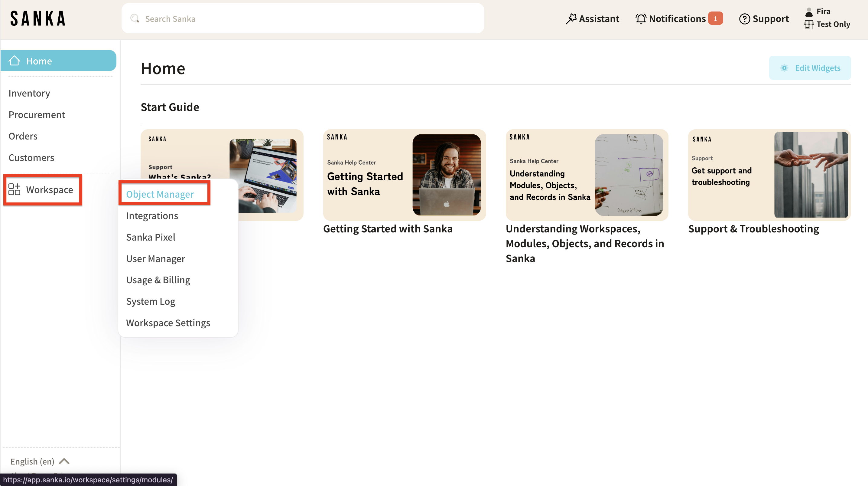
Task: Click the Support question mark icon
Action: [744, 18]
